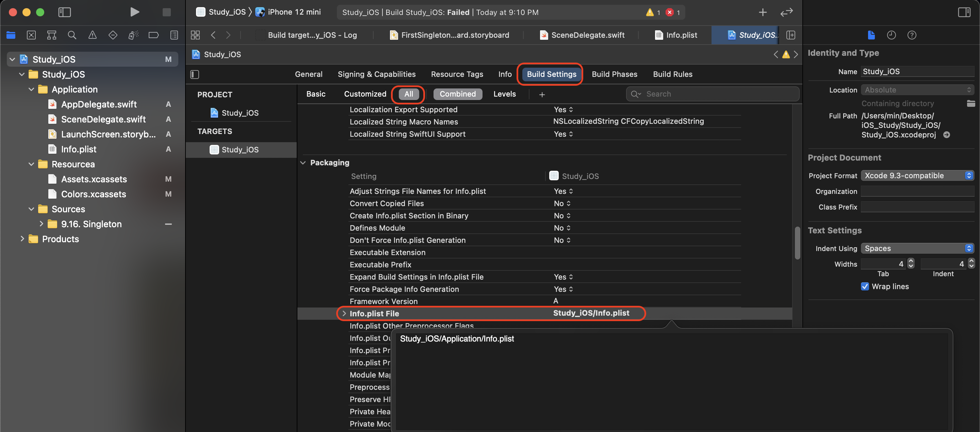Toggle the left navigator sidebar visibility
This screenshot has width=980, height=432.
click(x=64, y=12)
